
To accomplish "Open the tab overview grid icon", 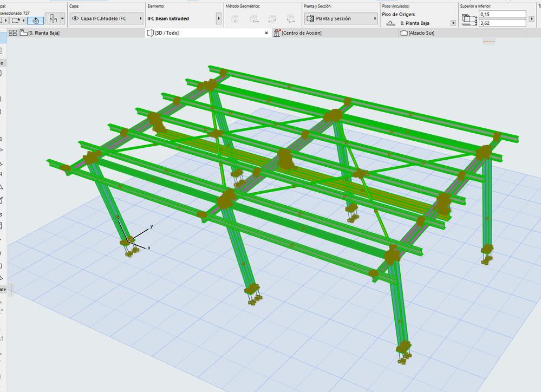I will pos(12,33).
